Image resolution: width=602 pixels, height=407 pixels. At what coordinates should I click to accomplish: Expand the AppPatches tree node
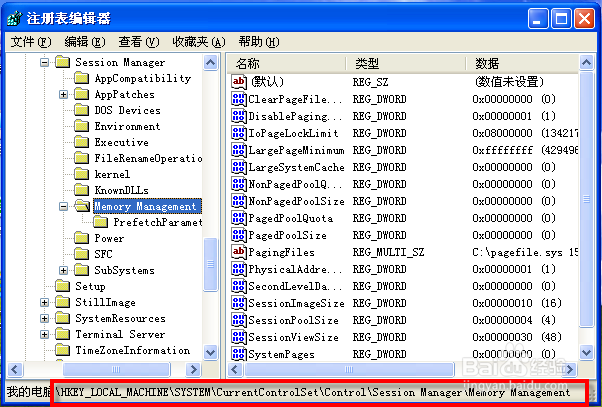click(x=64, y=94)
